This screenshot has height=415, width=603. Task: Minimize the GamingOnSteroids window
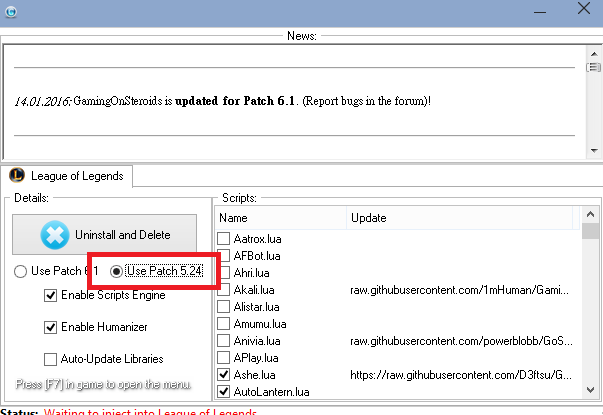click(540, 12)
